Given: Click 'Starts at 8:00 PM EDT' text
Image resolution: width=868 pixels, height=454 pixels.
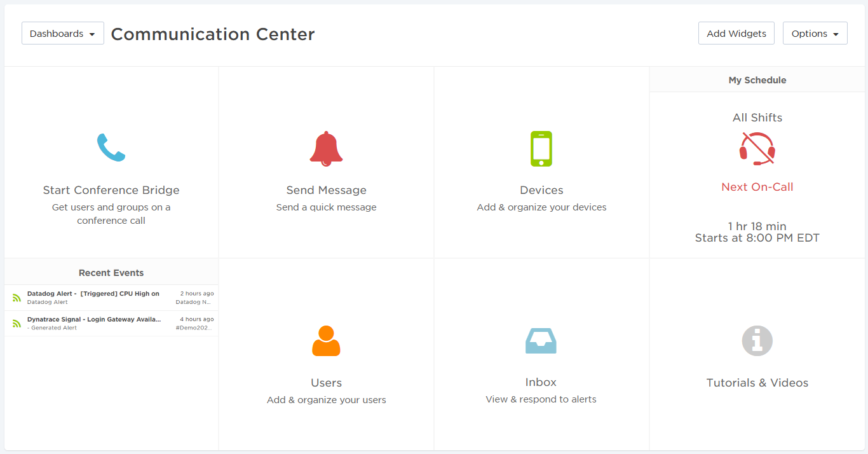Looking at the screenshot, I should click(757, 238).
